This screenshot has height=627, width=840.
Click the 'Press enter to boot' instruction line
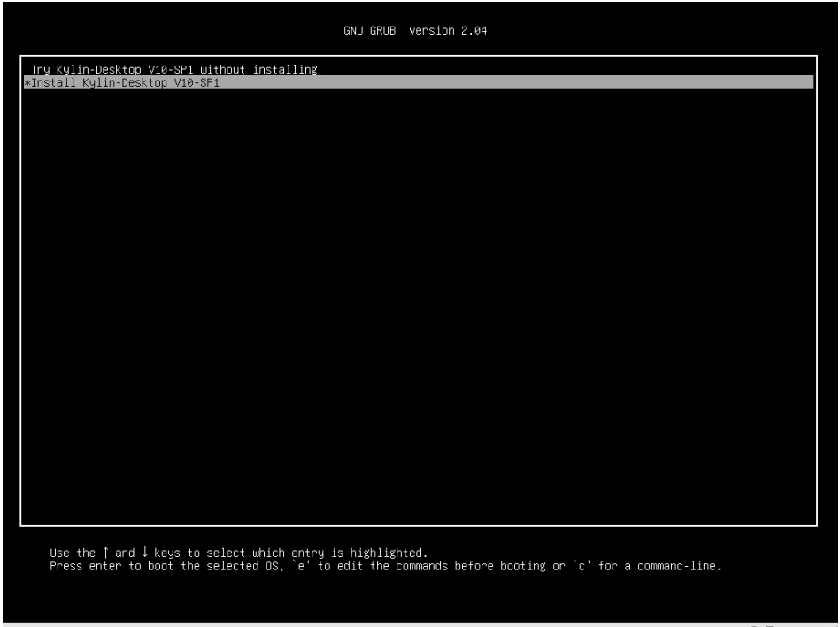coord(385,566)
